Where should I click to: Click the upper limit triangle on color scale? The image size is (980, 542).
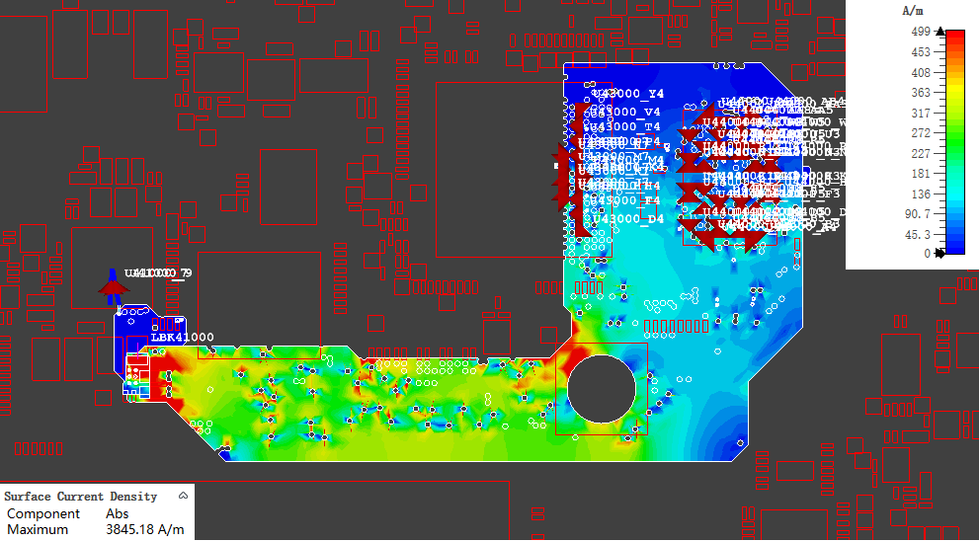pyautogui.click(x=939, y=33)
